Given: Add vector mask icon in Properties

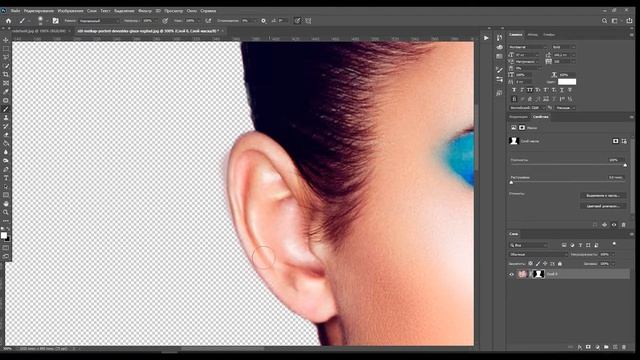Looking at the screenshot, I should tap(624, 141).
